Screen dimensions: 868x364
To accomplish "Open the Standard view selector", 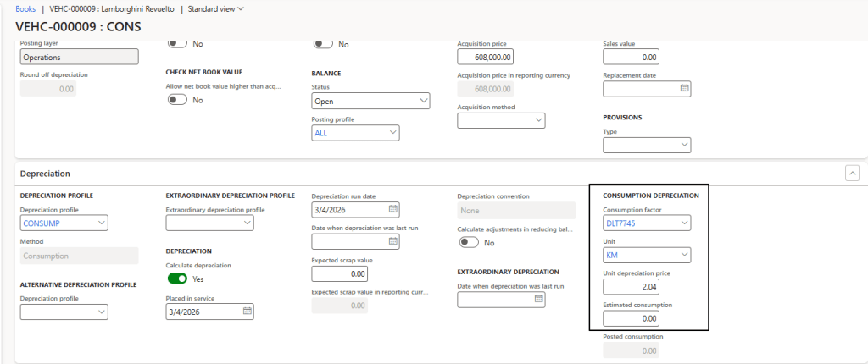I will coord(215,8).
